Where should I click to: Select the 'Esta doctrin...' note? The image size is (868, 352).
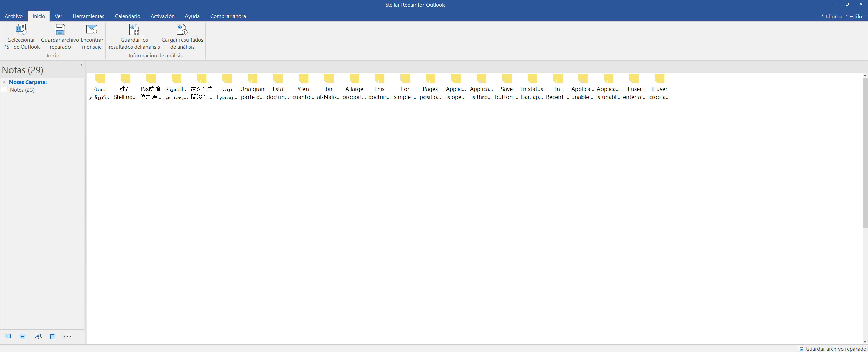[x=278, y=87]
